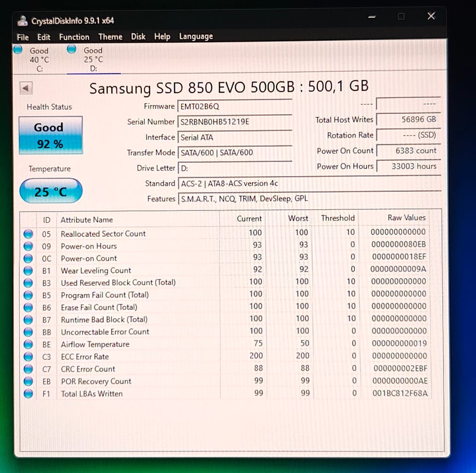Select the Wear Leveling Count attribute name
Screen dimensions: 476x473
96,270
